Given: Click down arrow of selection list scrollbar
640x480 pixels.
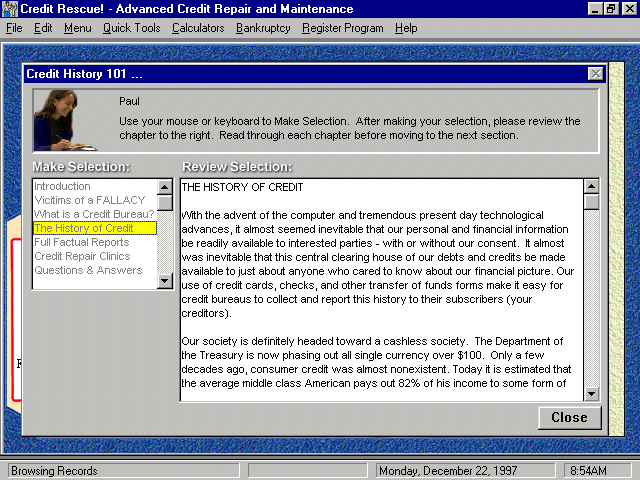Looking at the screenshot, I should [165, 282].
